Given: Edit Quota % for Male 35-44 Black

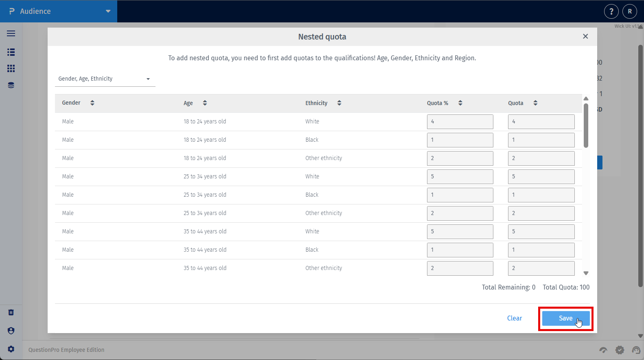Looking at the screenshot, I should click(460, 250).
